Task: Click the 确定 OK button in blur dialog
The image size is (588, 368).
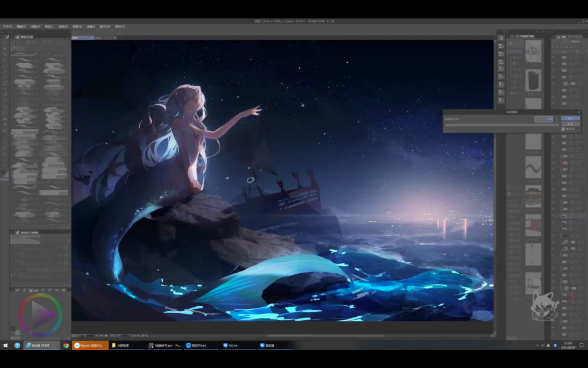Action: point(569,118)
